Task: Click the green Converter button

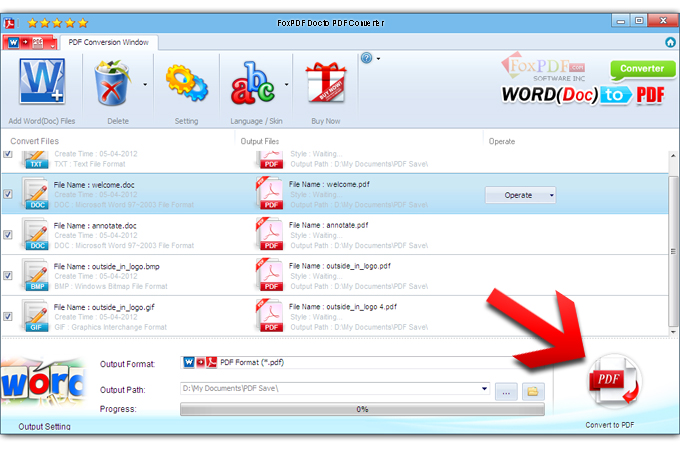Action: pos(642,69)
